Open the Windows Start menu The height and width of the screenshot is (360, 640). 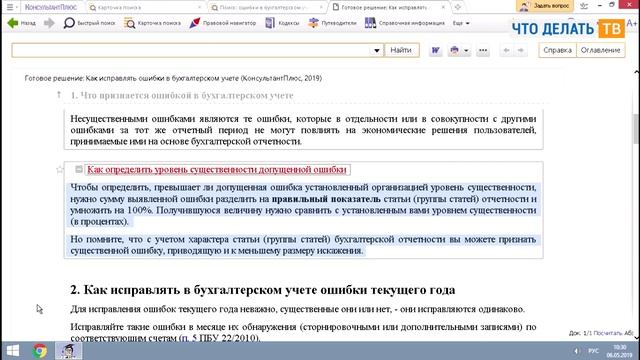13,351
